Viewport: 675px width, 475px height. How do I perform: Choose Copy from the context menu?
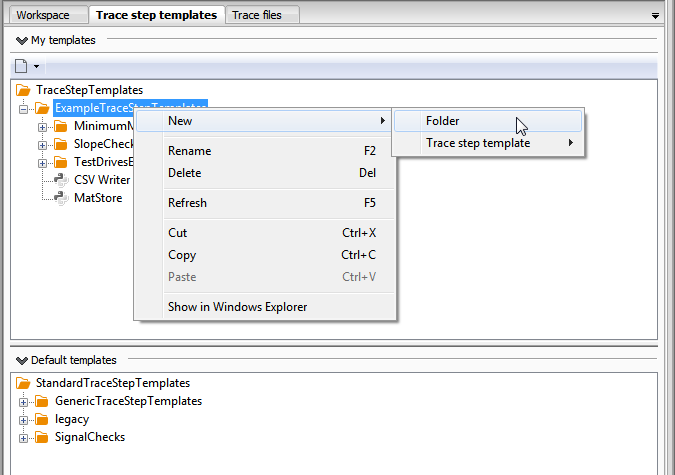pyautogui.click(x=264, y=255)
